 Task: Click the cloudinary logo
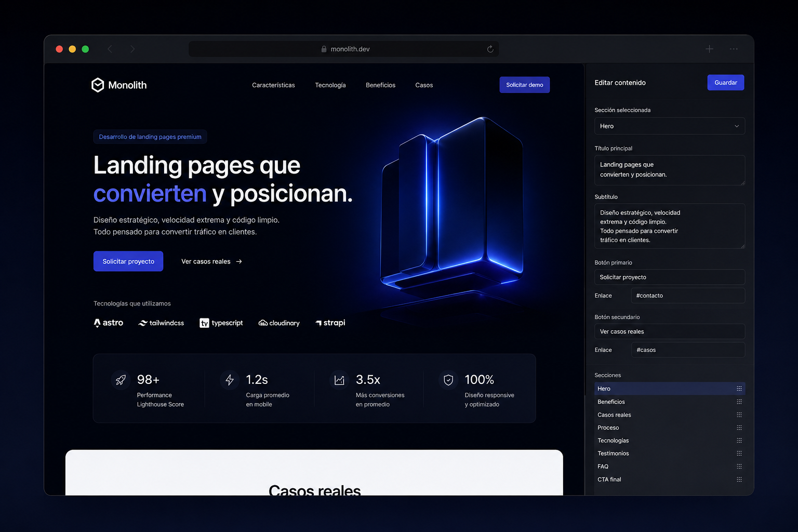click(x=279, y=323)
